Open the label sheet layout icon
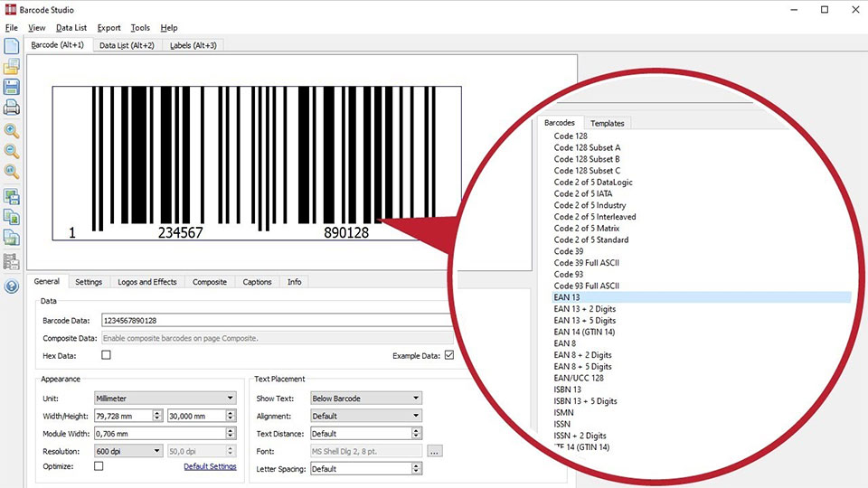Image resolution: width=868 pixels, height=488 pixels. point(11,262)
